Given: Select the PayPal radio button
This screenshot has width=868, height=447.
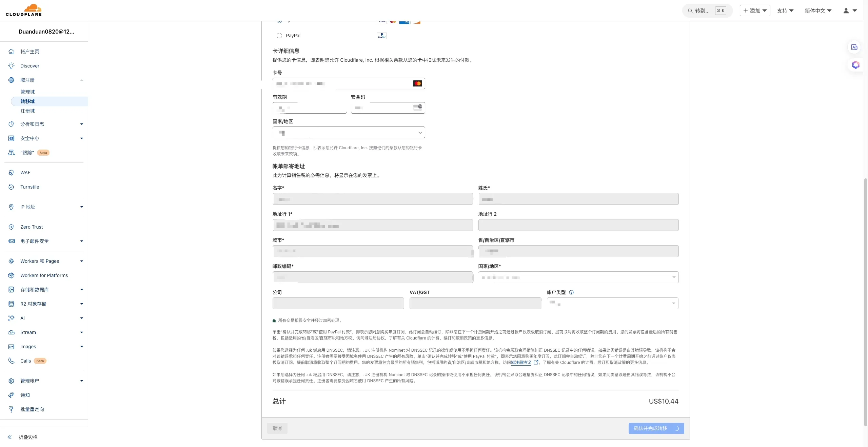Looking at the screenshot, I should (x=279, y=36).
